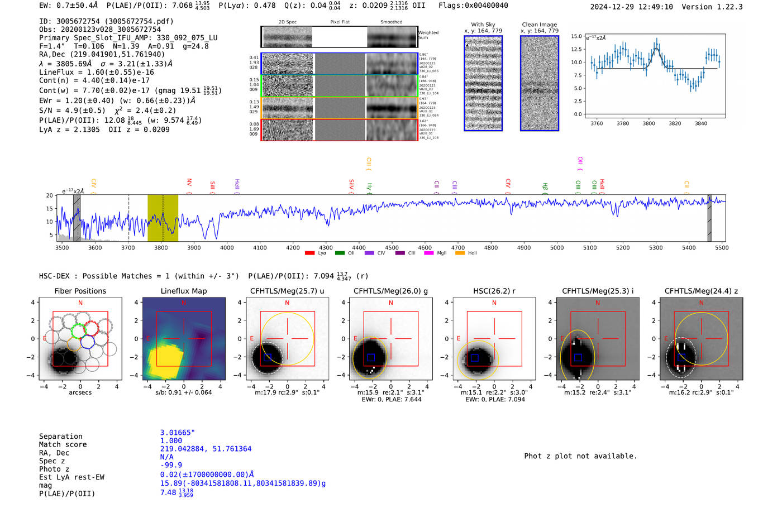Image resolution: width=782 pixels, height=532 pixels.
Task: Open the Lineflux Map panel
Action: [x=184, y=338]
